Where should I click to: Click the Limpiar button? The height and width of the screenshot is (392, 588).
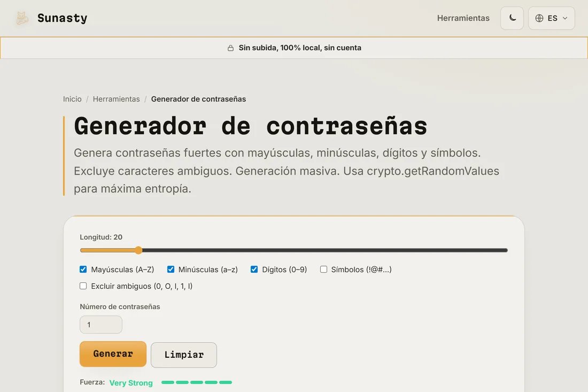pyautogui.click(x=184, y=355)
